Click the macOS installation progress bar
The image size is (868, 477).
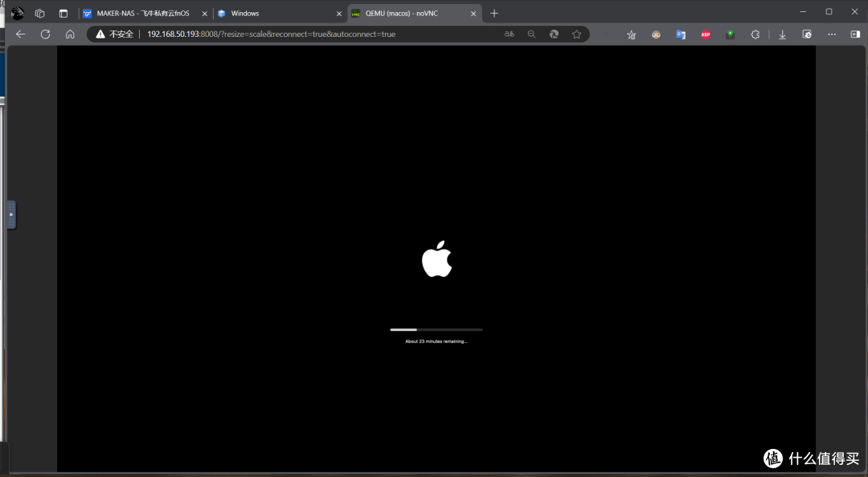(436, 329)
